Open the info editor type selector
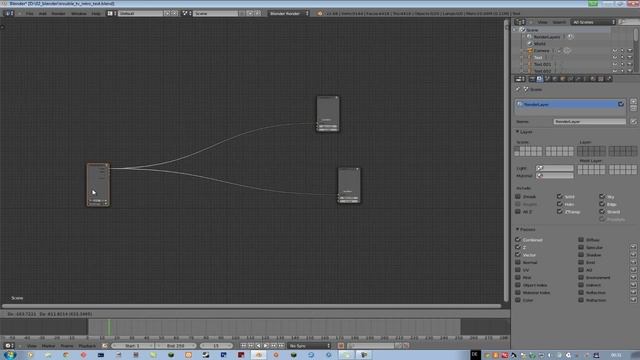 (8, 13)
